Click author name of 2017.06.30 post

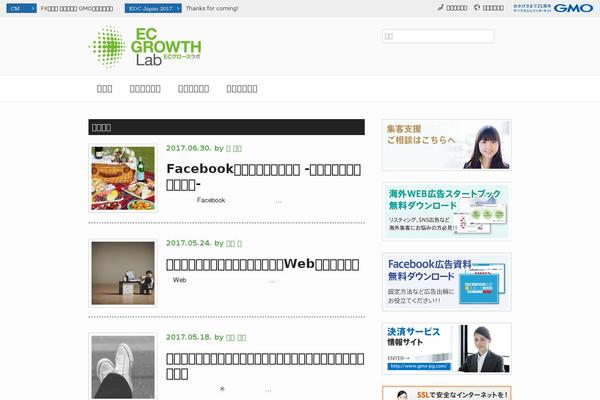coord(234,148)
